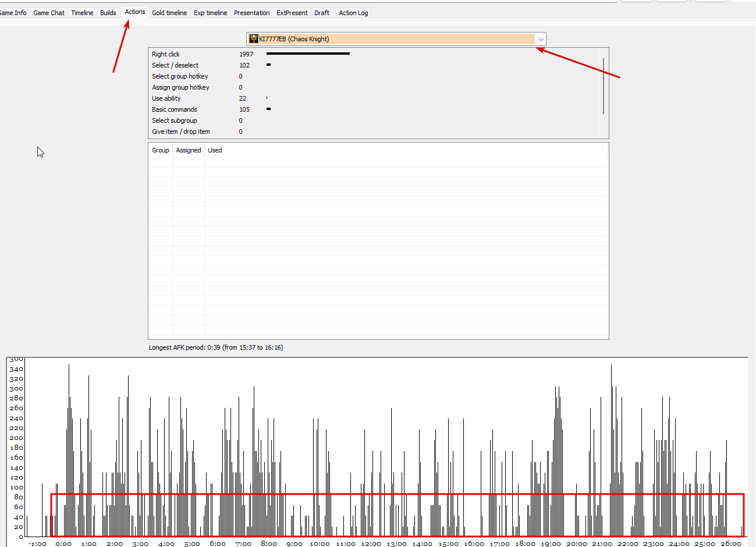This screenshot has height=547, width=756.
Task: Expand the player selection dropdown arrow
Action: pyautogui.click(x=541, y=39)
